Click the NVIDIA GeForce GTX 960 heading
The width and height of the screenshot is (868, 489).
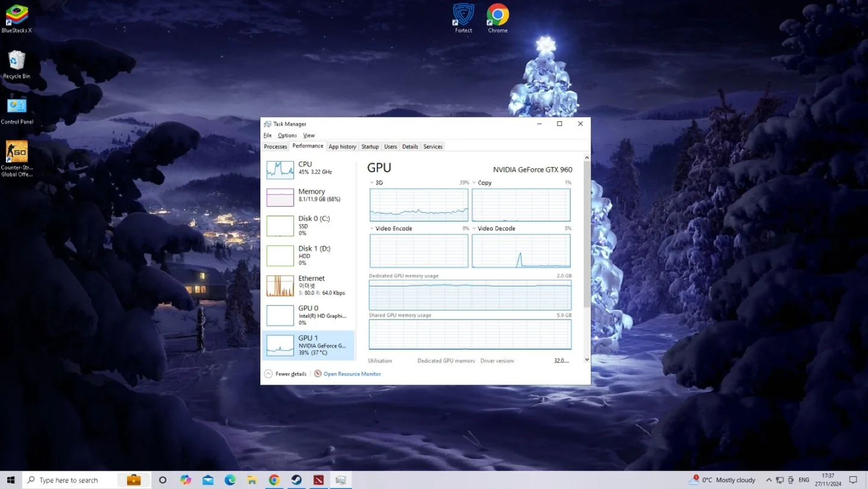pyautogui.click(x=532, y=169)
